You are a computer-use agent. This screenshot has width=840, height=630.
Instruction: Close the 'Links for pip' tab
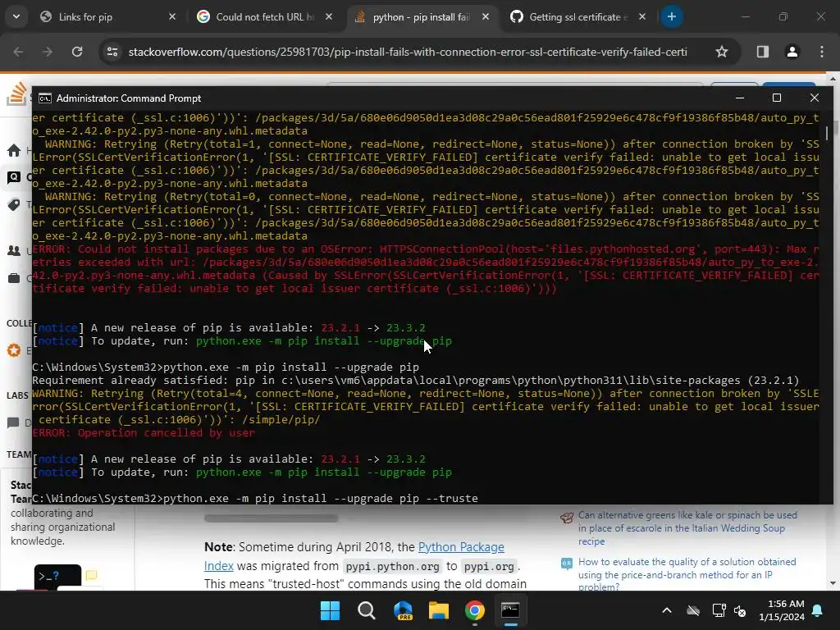(172, 17)
